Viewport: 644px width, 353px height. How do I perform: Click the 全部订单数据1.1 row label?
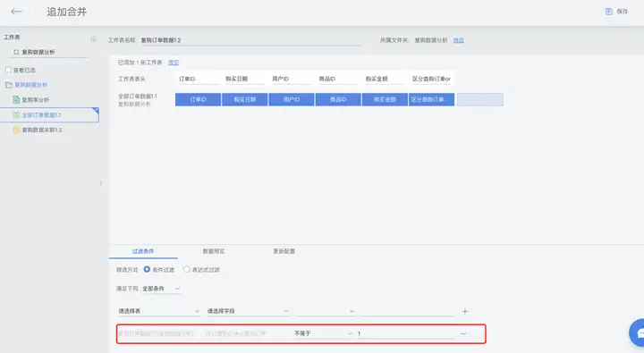click(138, 96)
